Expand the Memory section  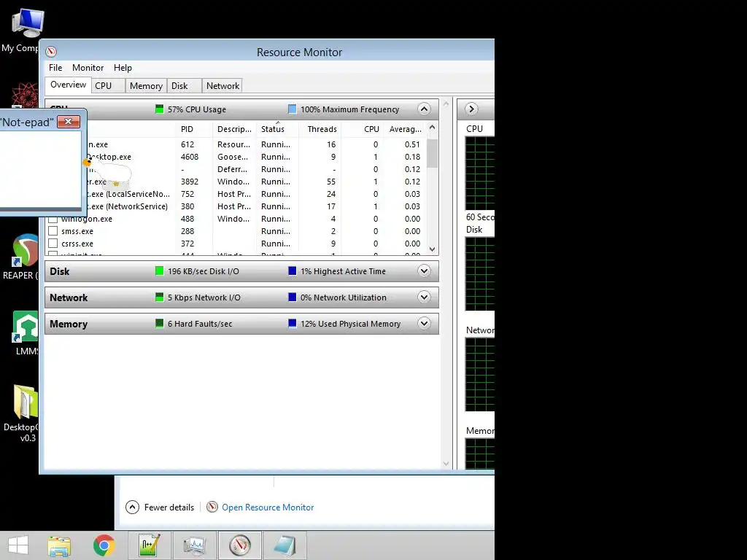tap(424, 323)
